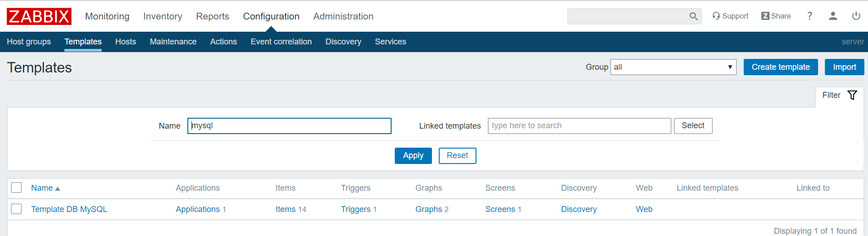Image resolution: width=868 pixels, height=236 pixels.
Task: Open the help question mark icon
Action: click(x=809, y=16)
